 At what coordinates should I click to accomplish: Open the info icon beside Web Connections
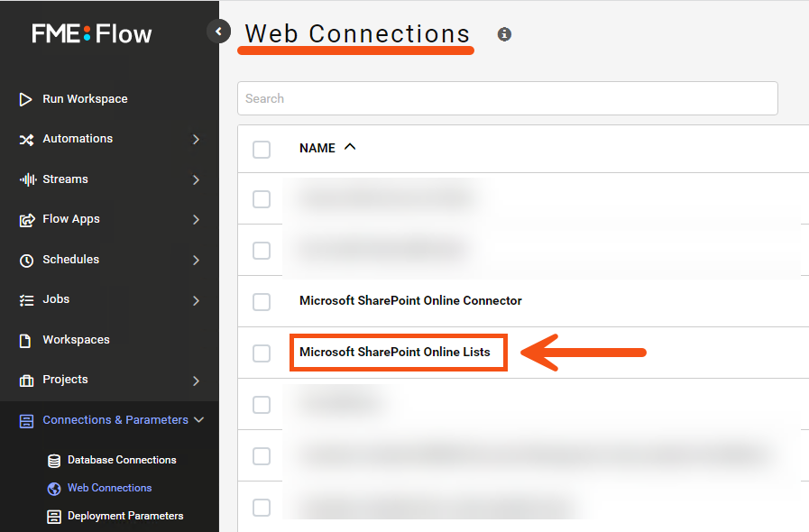504,34
